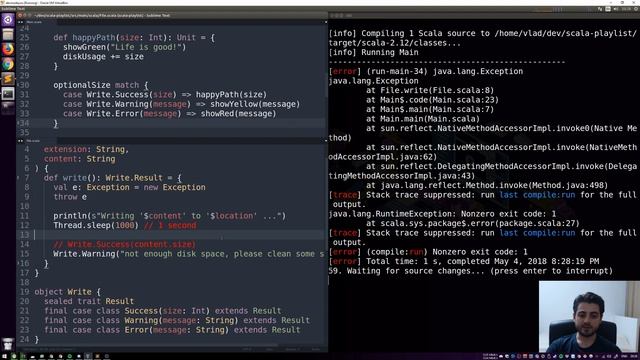This screenshot has width=640, height=360.
Task: Click 'def happyPath(size: Int): Unit = {'
Action: tap(134, 38)
